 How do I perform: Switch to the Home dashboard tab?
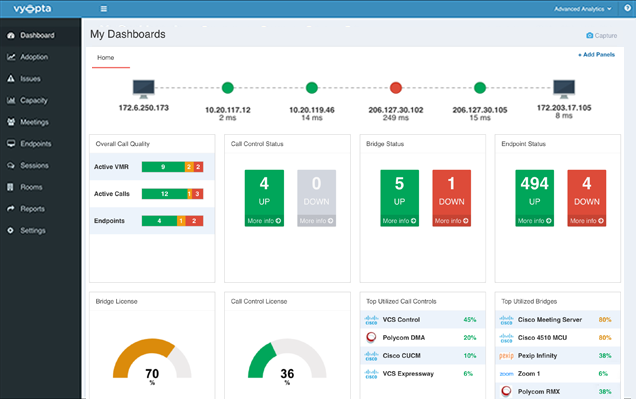tap(105, 58)
